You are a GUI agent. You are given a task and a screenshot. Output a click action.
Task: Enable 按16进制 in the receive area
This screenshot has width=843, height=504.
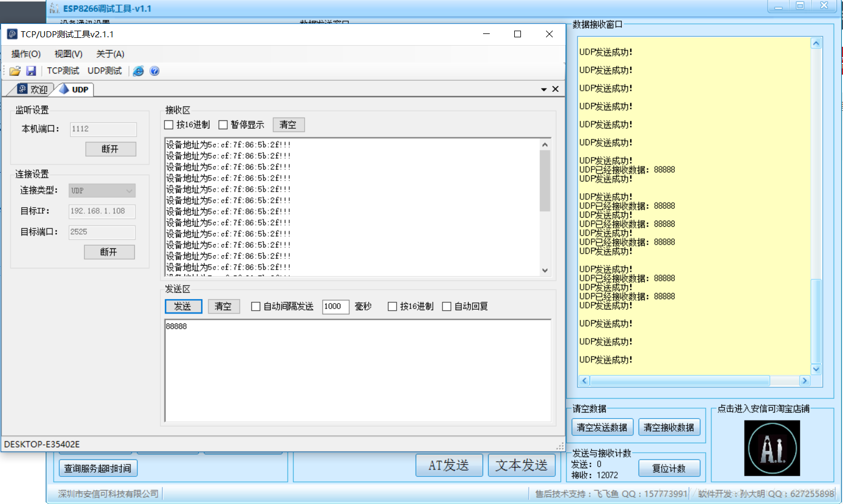coord(169,125)
